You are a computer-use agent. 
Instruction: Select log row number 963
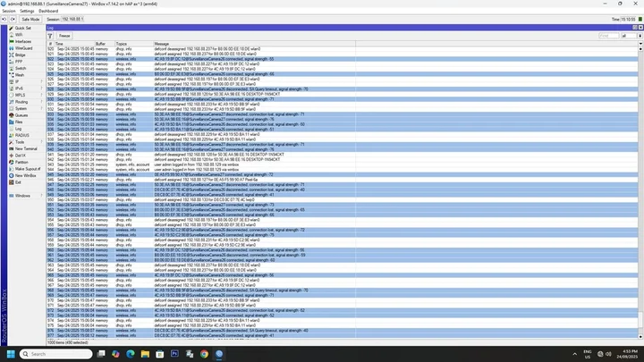342,265
